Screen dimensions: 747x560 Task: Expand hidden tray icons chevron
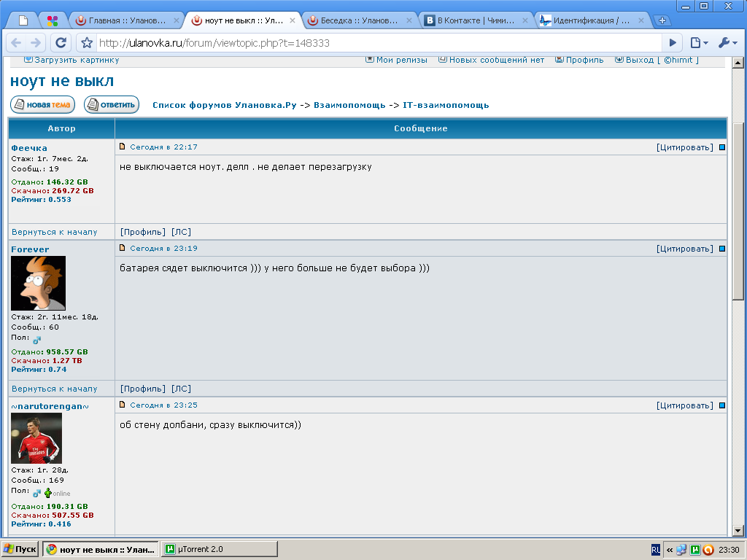(x=670, y=550)
